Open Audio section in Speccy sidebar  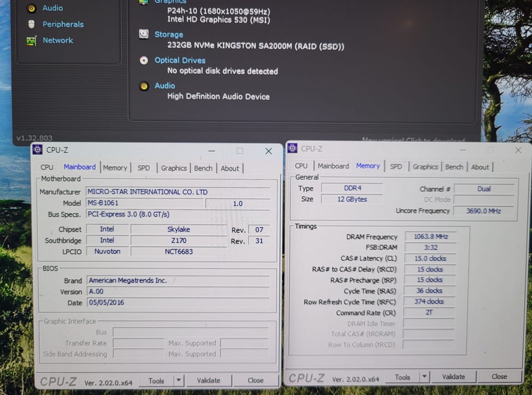coord(53,8)
